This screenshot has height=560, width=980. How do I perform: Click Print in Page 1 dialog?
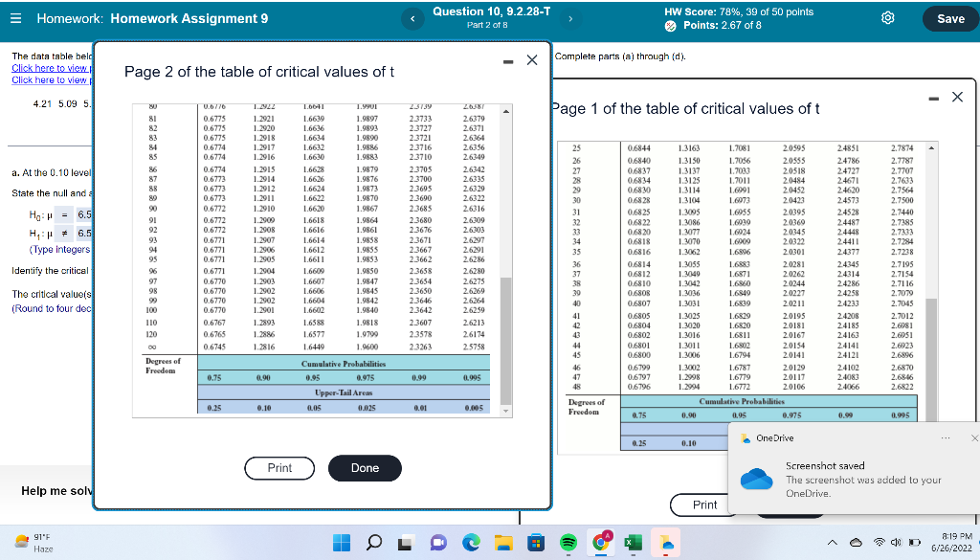point(705,505)
